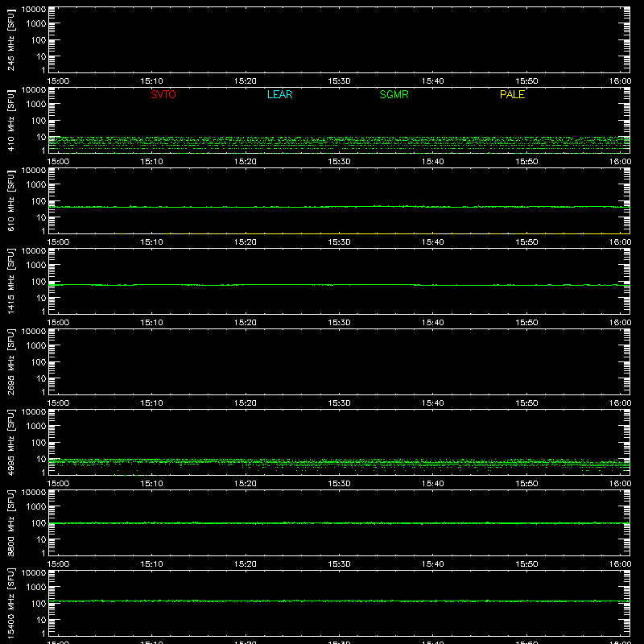Select the 610 MHz [SFU] axis title
Screen dimensions: 644x644
click(10, 200)
